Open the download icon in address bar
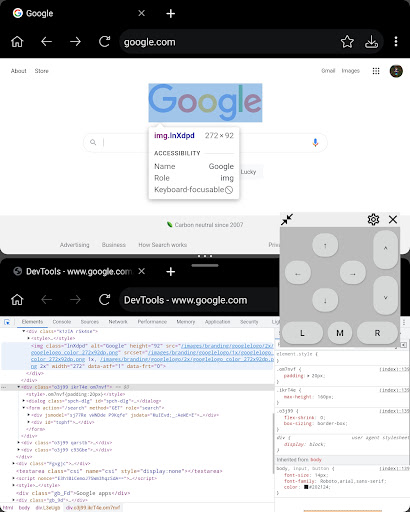 tap(371, 42)
